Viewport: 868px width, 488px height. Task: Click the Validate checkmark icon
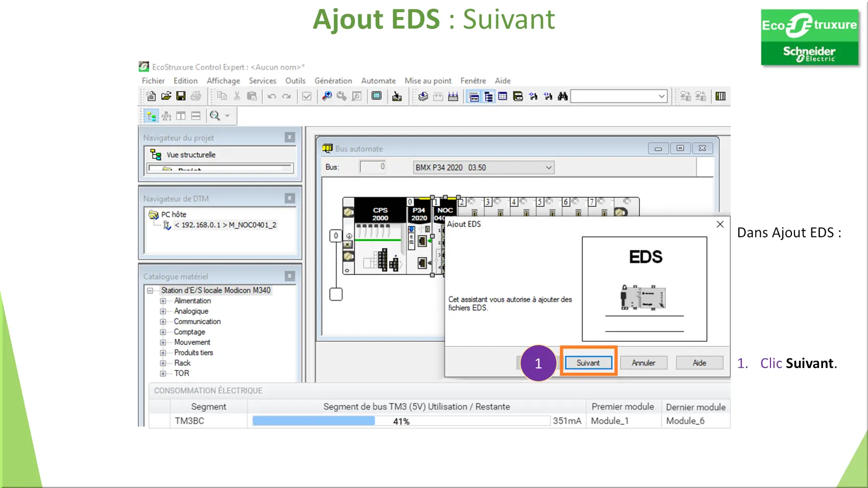coord(307,96)
